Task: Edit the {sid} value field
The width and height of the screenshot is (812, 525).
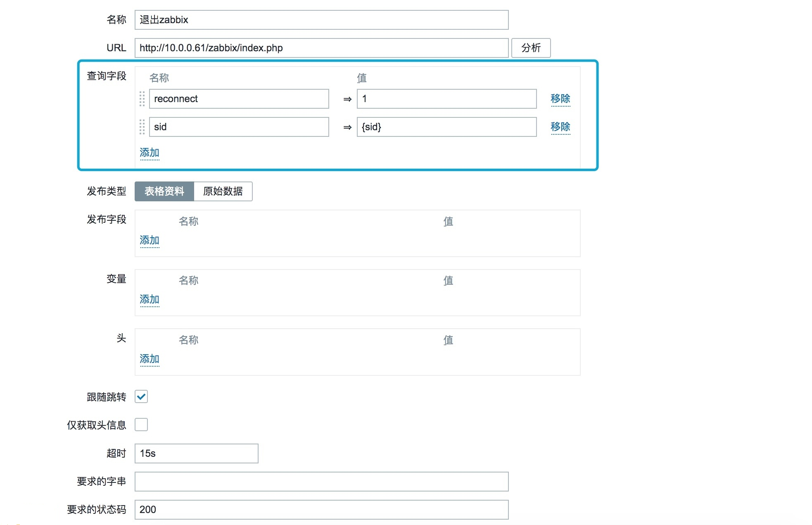Action: [x=447, y=127]
